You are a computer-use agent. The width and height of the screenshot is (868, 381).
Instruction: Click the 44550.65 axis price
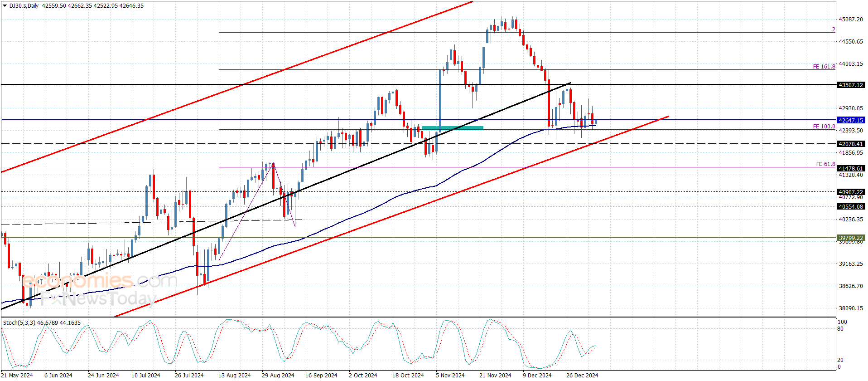[x=851, y=42]
